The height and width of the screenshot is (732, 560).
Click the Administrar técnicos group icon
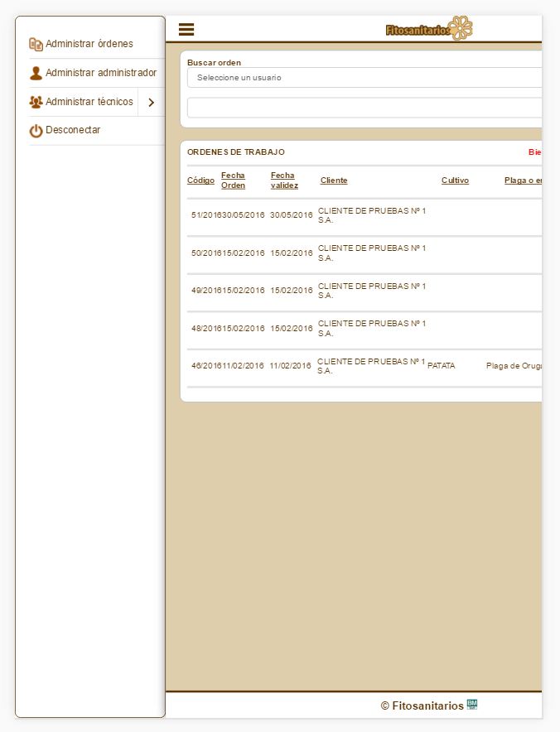(x=36, y=102)
